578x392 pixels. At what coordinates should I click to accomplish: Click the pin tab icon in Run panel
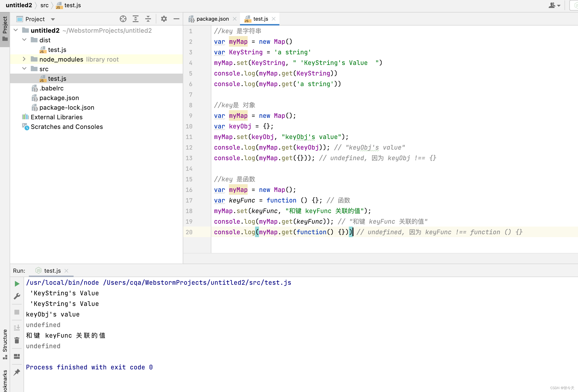click(17, 372)
